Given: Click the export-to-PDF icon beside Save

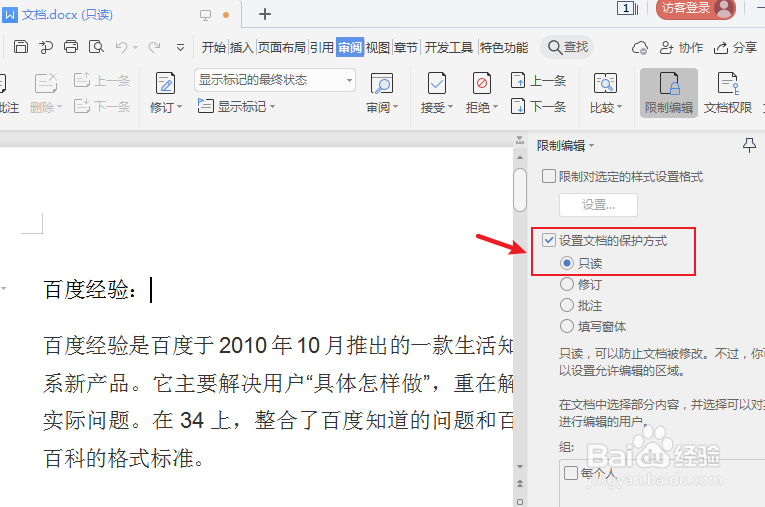Looking at the screenshot, I should [x=46, y=47].
